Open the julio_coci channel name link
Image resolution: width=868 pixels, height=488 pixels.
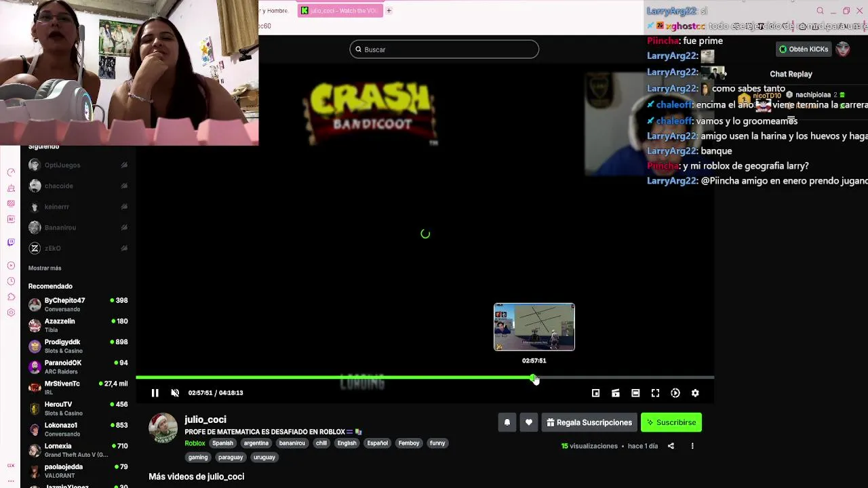pos(205,420)
